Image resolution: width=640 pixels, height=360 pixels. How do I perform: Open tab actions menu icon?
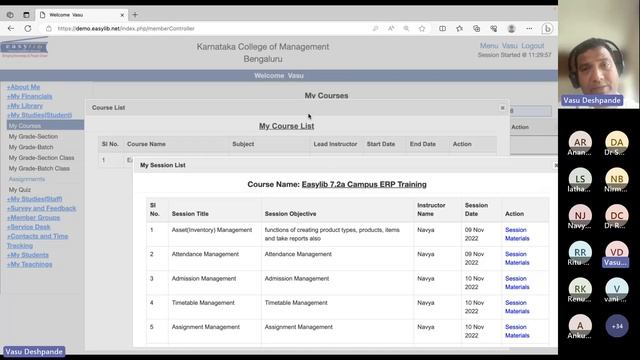coord(26,15)
